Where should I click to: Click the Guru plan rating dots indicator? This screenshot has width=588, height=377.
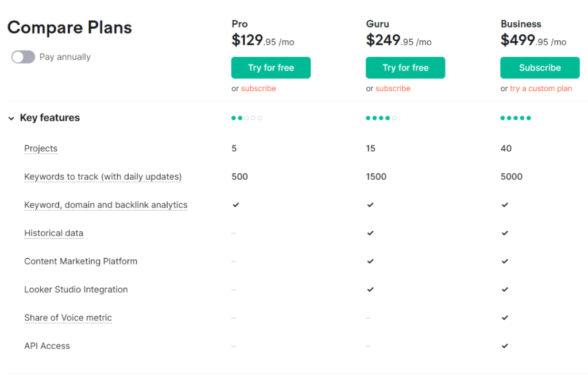[381, 118]
